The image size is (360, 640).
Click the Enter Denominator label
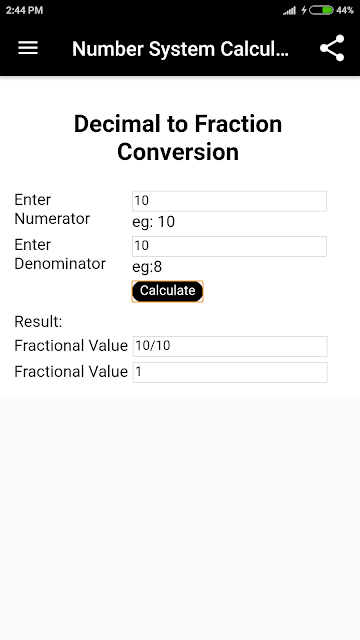click(60, 254)
